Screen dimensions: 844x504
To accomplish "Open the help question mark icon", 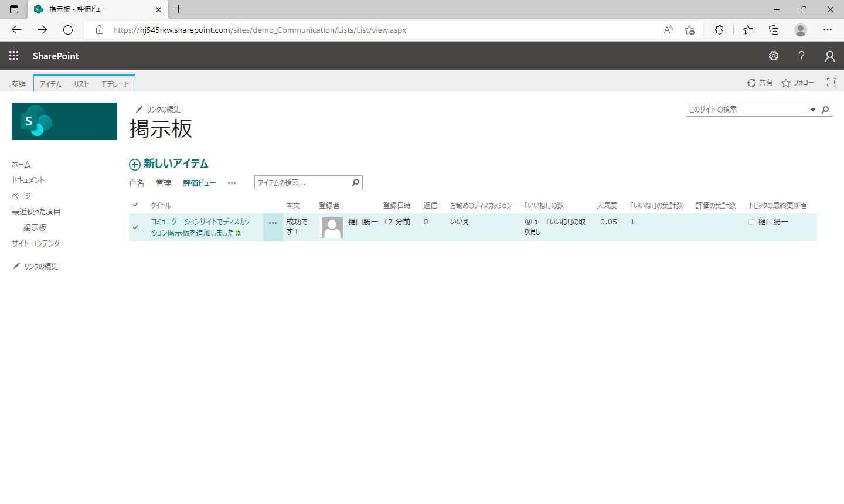I will pyautogui.click(x=801, y=56).
